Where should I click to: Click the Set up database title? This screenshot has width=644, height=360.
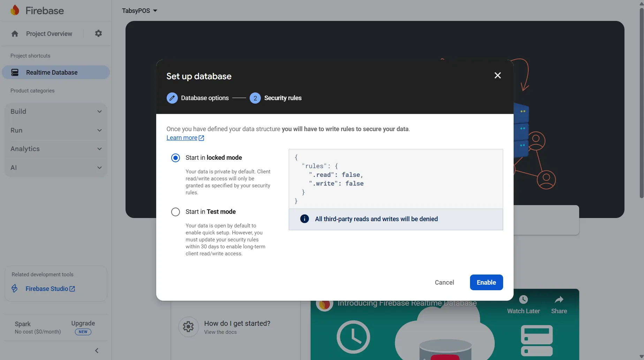(199, 76)
